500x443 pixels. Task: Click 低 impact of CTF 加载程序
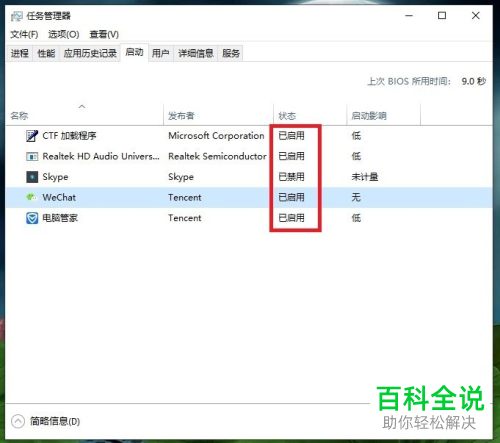click(x=356, y=136)
